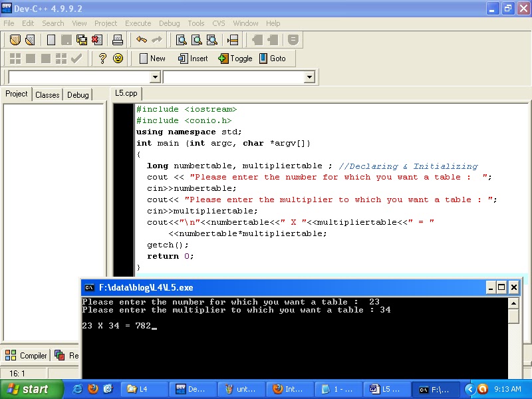Viewport: 532px width, 399px height.
Task: Click the Open Project or File icon
Action: [x=30, y=40]
